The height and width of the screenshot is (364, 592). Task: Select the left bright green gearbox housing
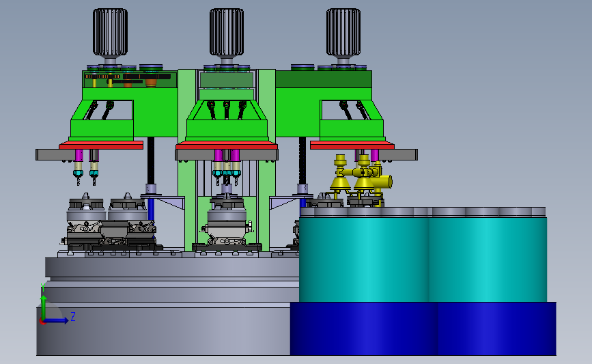pos(155,113)
